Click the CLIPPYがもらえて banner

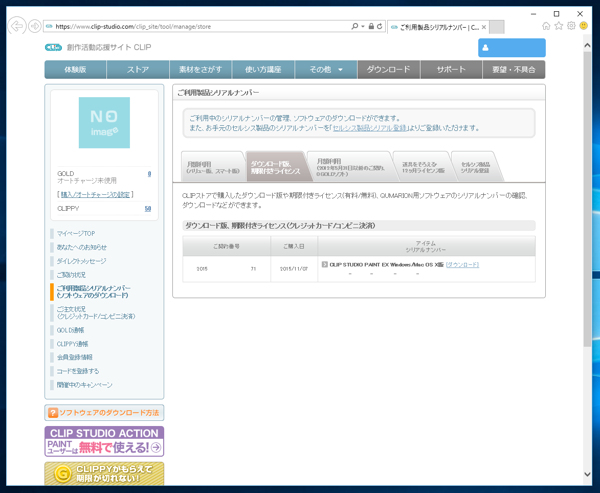coord(104,473)
